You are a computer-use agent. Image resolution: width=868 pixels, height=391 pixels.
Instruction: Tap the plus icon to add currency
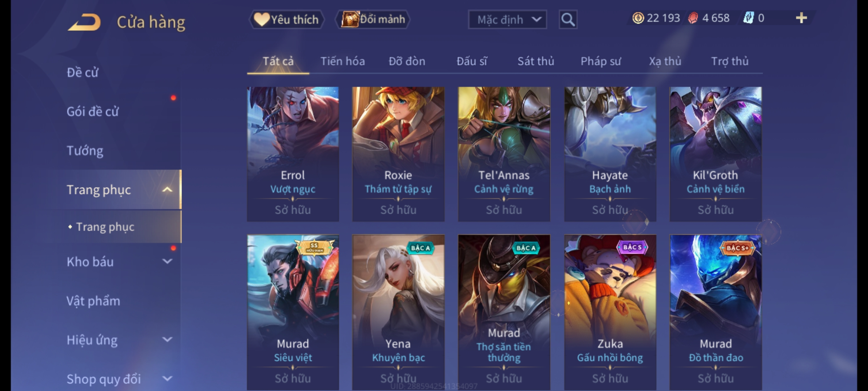click(x=801, y=18)
